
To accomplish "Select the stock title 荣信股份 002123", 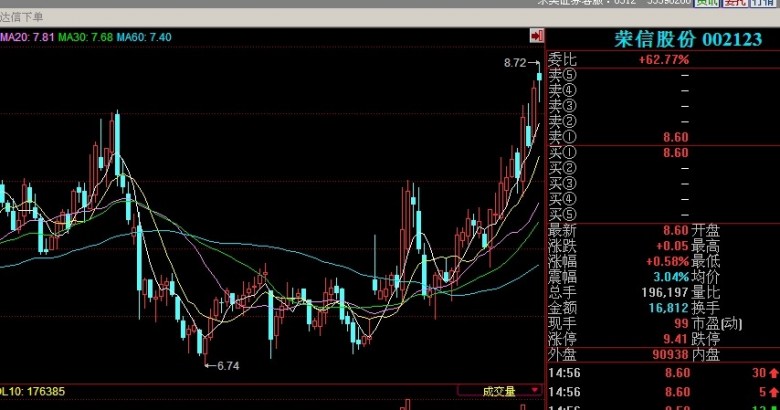I will click(x=688, y=39).
